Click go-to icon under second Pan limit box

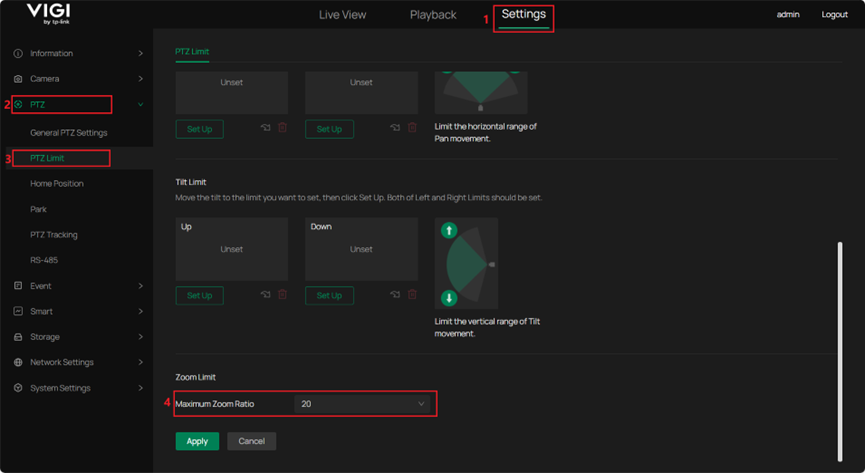pos(396,127)
